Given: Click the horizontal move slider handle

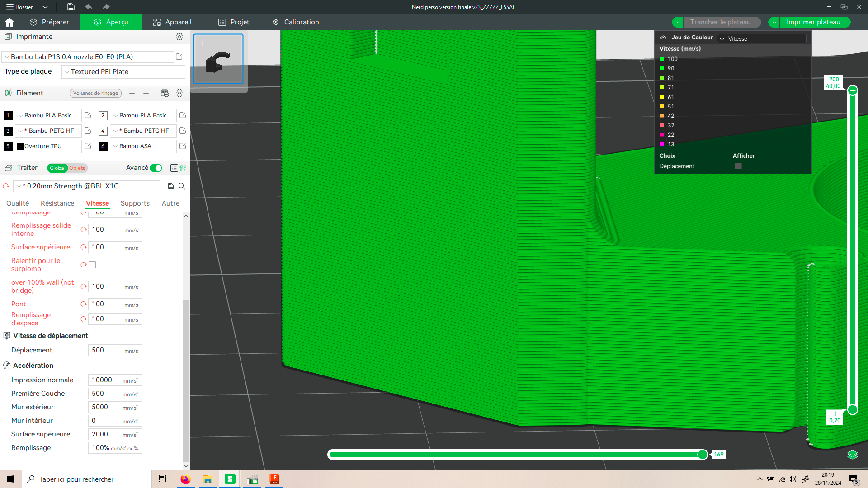Looking at the screenshot, I should coord(703,455).
